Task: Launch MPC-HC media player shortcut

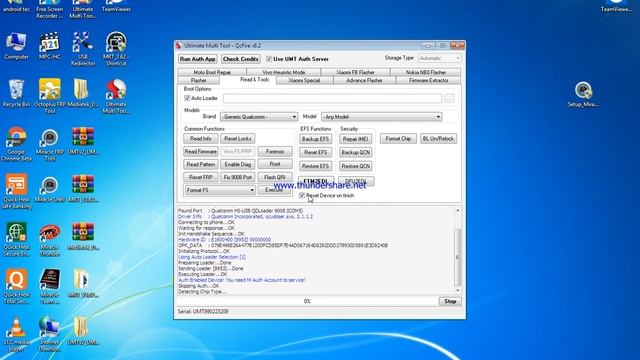Action: click(x=49, y=45)
